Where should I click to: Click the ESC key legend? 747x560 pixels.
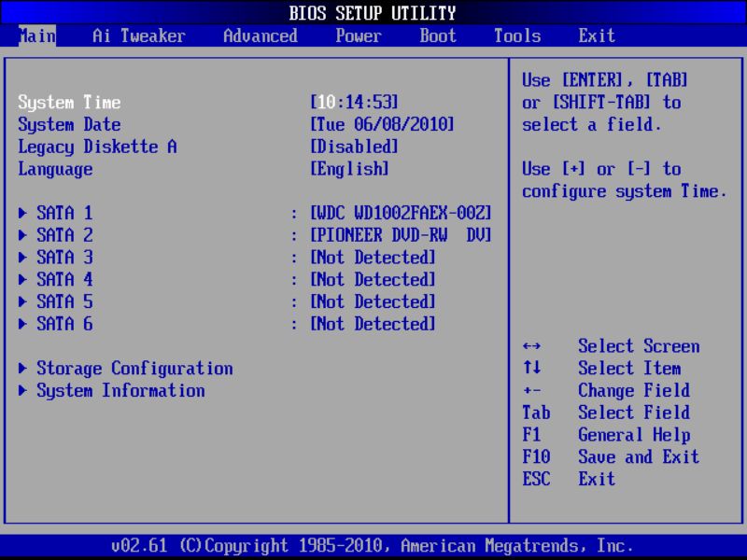[x=536, y=479]
